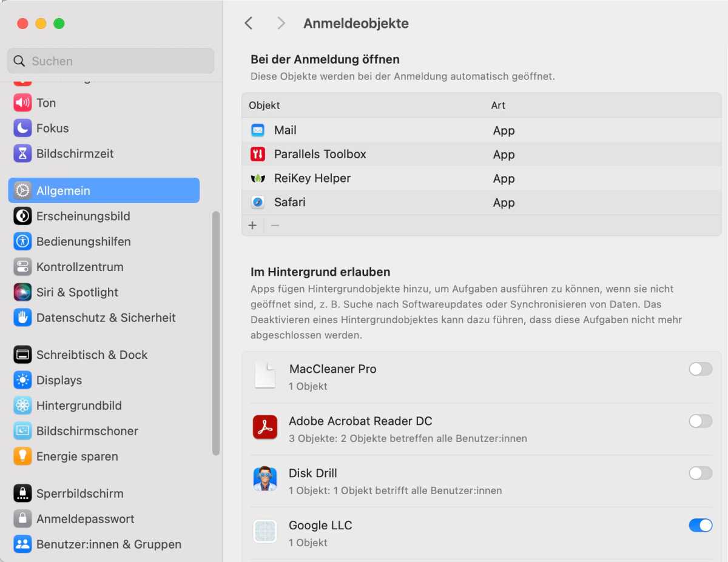Click the MacCleaner Pro document icon
The image size is (728, 562).
pyautogui.click(x=265, y=375)
